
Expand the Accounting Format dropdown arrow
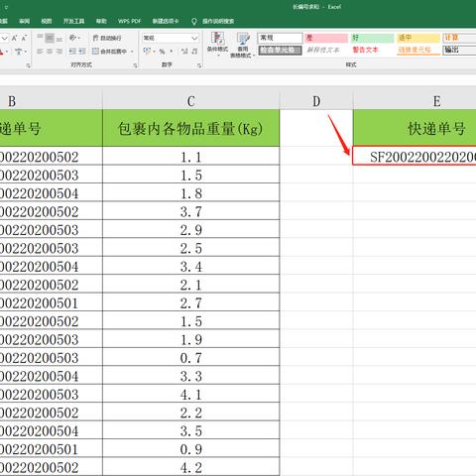(154, 52)
